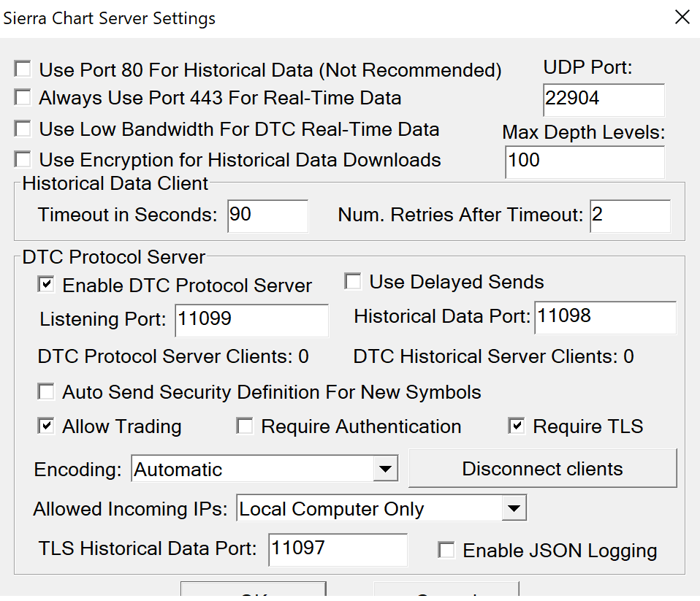
Task: Disable the Require TLS checkbox
Action: (517, 426)
